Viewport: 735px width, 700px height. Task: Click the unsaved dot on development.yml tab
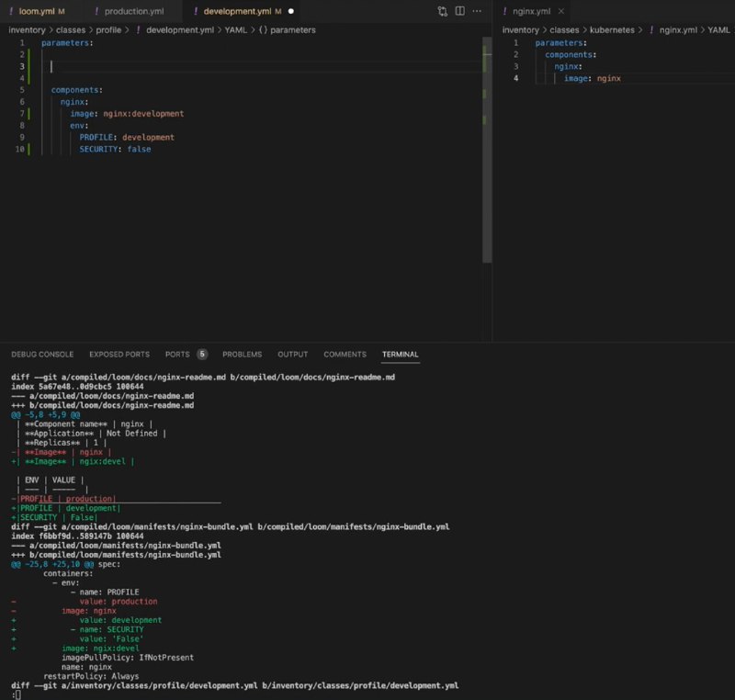click(x=290, y=11)
